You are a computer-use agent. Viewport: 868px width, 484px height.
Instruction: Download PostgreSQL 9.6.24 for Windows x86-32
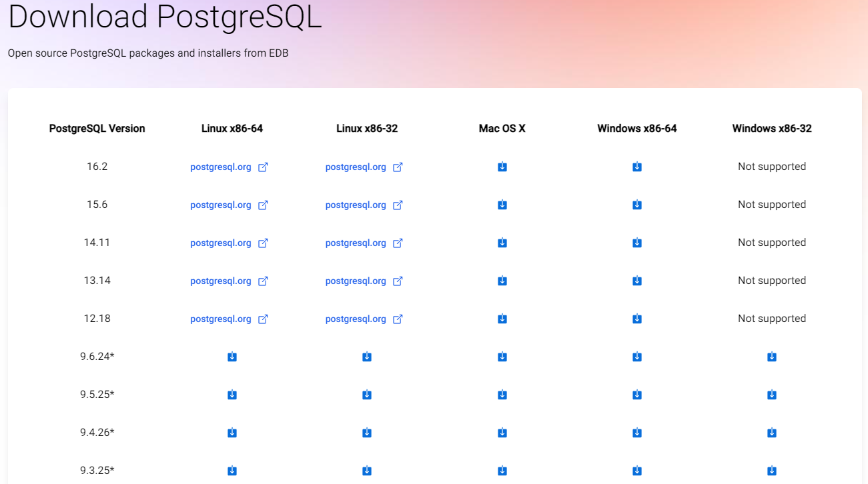772,357
